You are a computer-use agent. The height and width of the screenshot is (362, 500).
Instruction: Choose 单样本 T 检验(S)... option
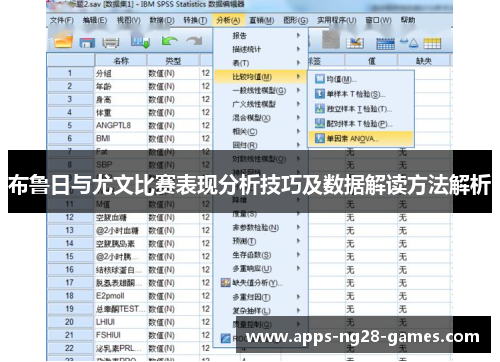(x=361, y=94)
